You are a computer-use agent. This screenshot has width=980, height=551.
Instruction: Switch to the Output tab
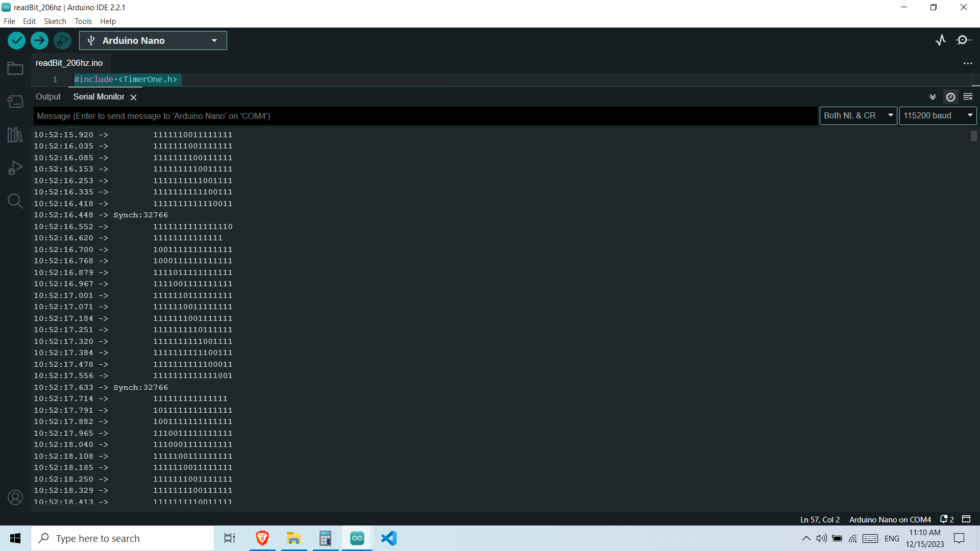coord(48,96)
